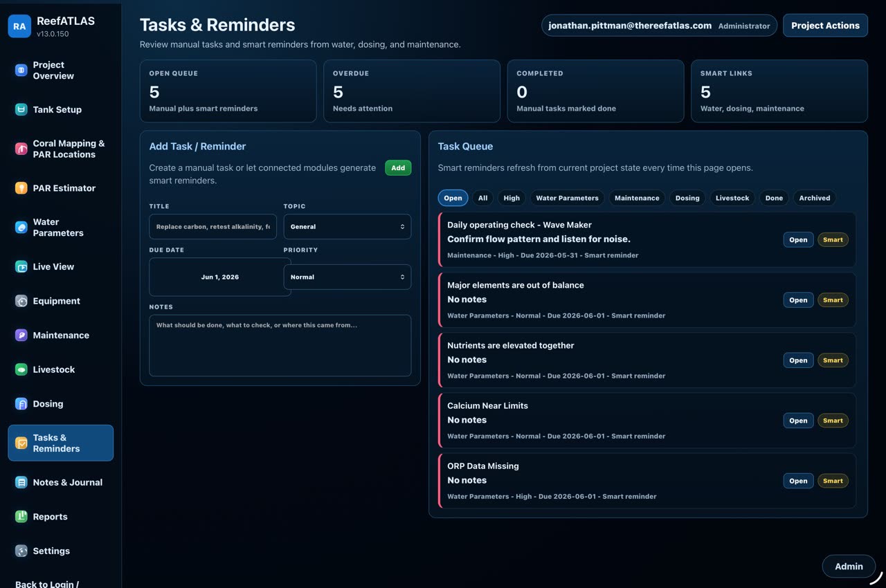Filter task queue by High
This screenshot has height=588, width=886.
pos(512,198)
